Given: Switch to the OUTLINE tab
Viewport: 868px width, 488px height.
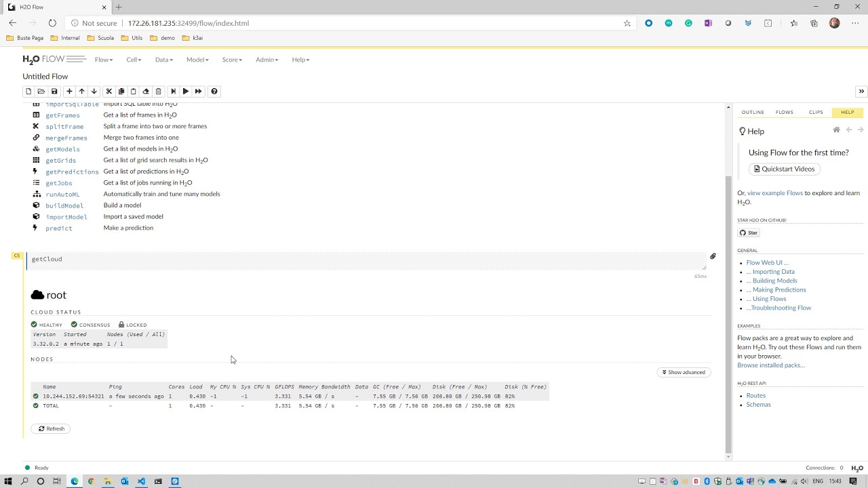Looking at the screenshot, I should [x=753, y=113].
